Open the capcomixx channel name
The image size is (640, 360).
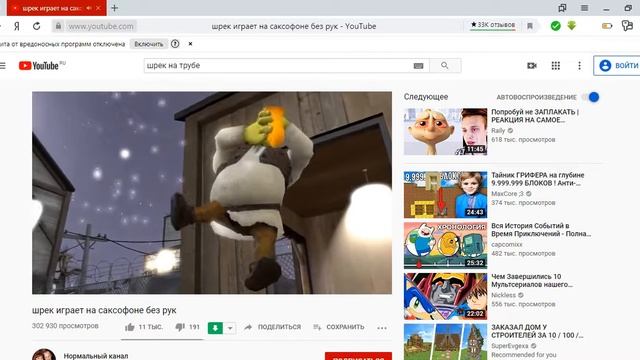pyautogui.click(x=507, y=244)
